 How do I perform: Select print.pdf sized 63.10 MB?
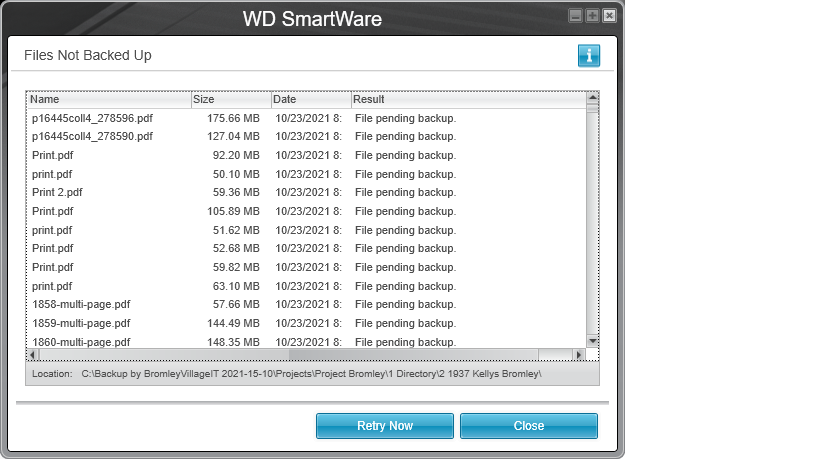click(52, 286)
